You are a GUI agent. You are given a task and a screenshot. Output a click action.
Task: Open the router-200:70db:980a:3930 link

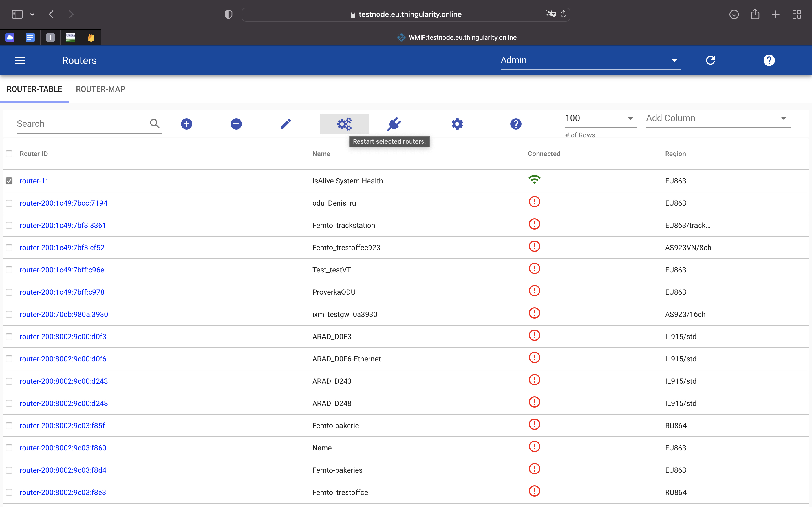click(64, 314)
